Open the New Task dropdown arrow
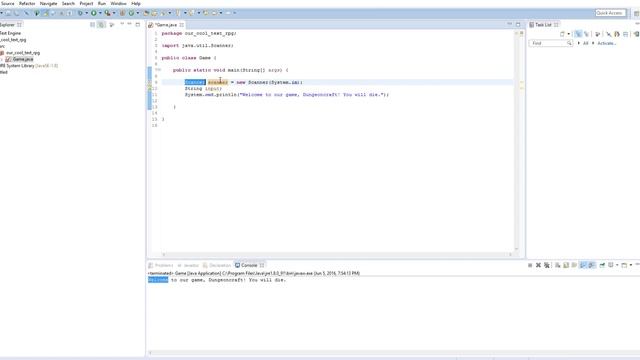This screenshot has width=640, height=360. (569, 34)
